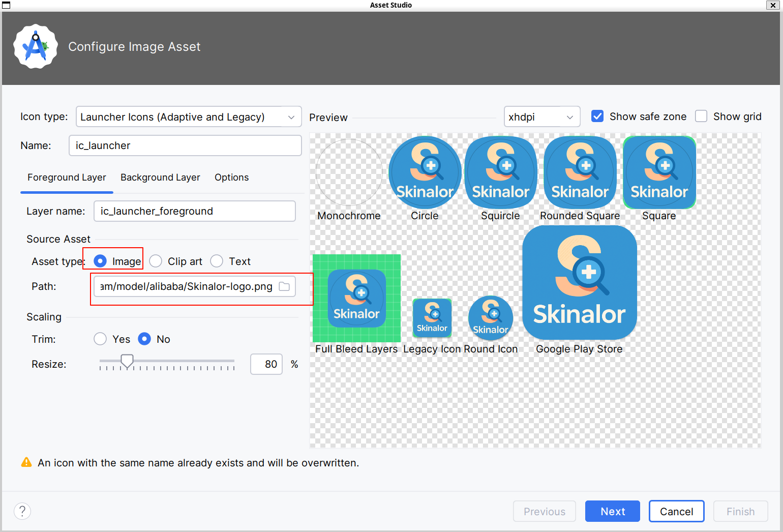Select the Circle preview icon
Screen dimensions: 783x532
point(425,172)
